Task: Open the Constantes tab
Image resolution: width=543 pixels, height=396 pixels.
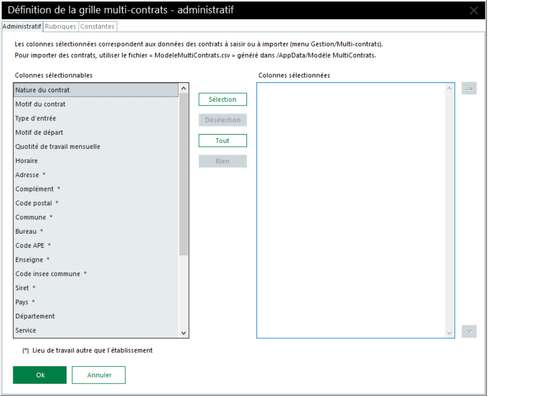Action: [x=97, y=27]
